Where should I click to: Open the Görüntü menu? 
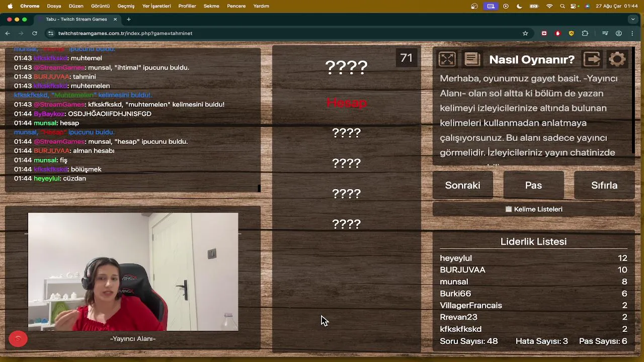tap(100, 6)
